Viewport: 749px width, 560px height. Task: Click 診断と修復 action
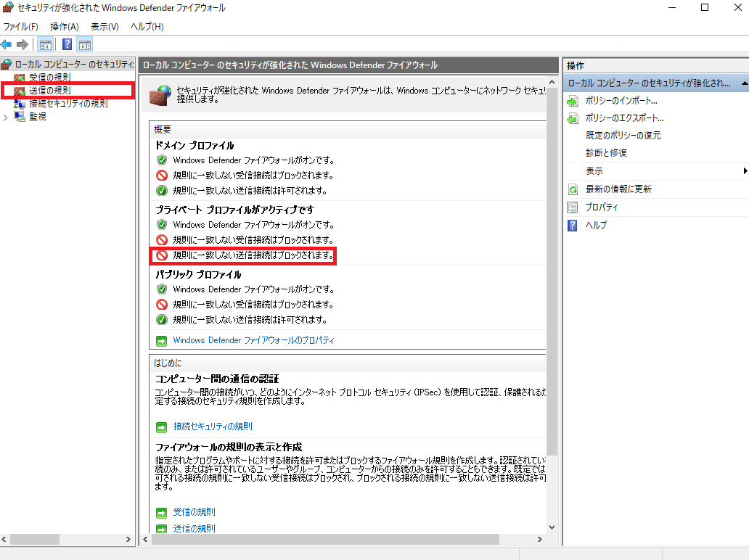pyautogui.click(x=606, y=153)
